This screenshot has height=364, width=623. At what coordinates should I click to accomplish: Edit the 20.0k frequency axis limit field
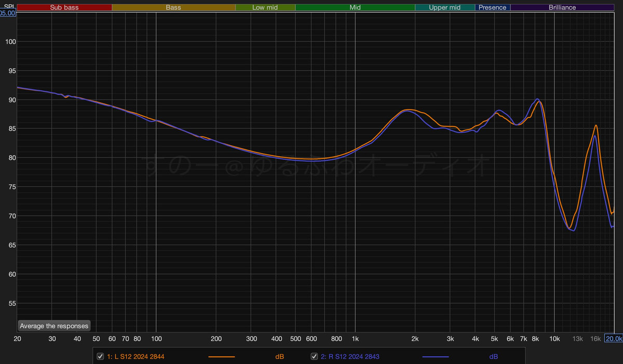(614, 339)
